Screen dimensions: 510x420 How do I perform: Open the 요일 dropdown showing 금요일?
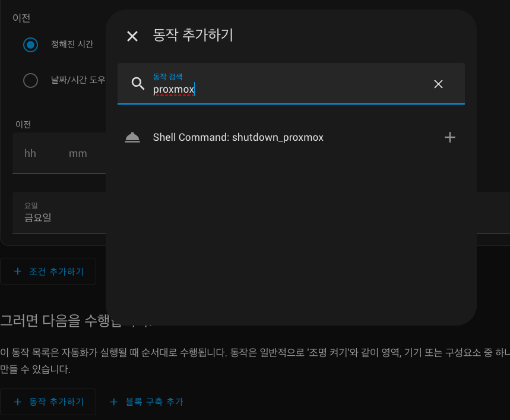pyautogui.click(x=59, y=213)
